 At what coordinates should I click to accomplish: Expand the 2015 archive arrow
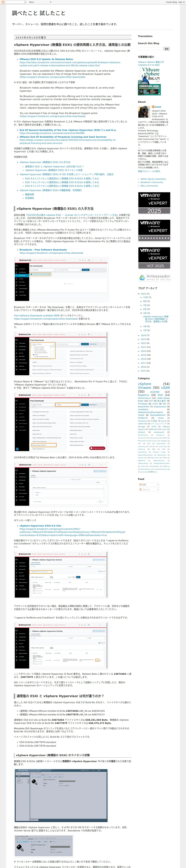point(139,371)
